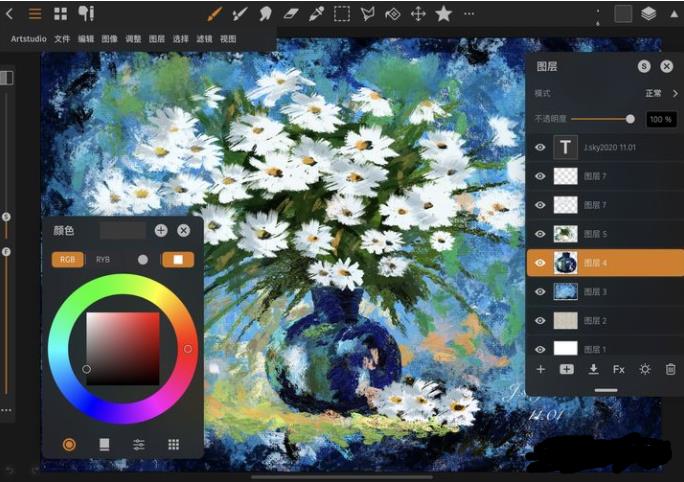The width and height of the screenshot is (684, 482).
Task: Choose the square picker shape
Action: [178, 260]
